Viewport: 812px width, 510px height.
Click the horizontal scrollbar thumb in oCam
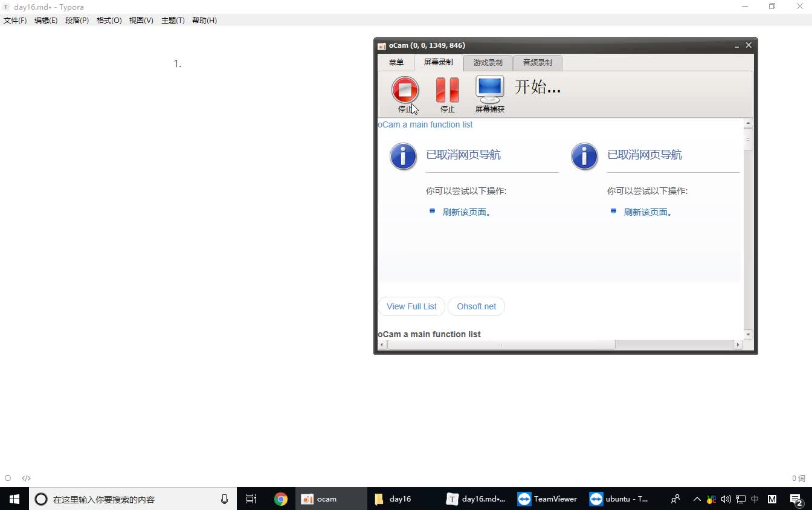pos(501,344)
